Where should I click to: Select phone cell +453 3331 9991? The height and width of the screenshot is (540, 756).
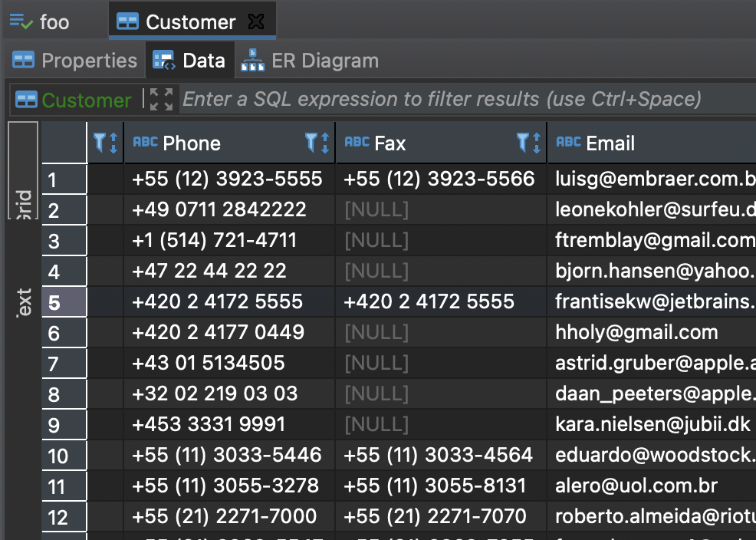[x=229, y=425]
